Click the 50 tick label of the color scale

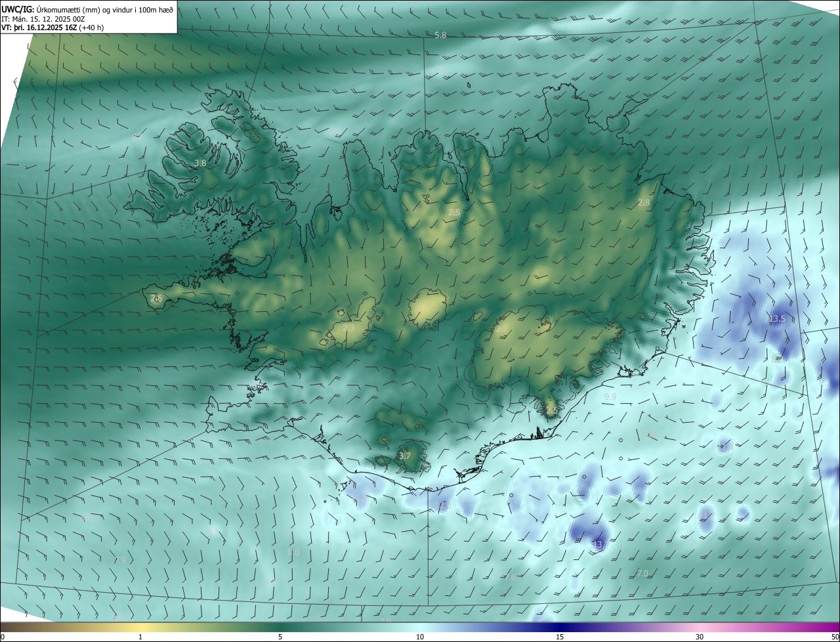click(835, 637)
